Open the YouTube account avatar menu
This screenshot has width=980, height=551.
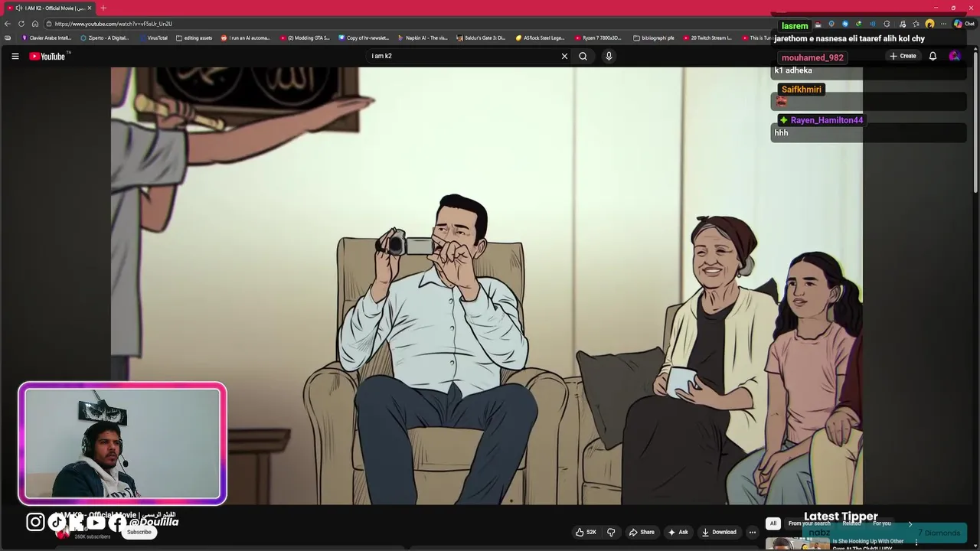coord(954,56)
